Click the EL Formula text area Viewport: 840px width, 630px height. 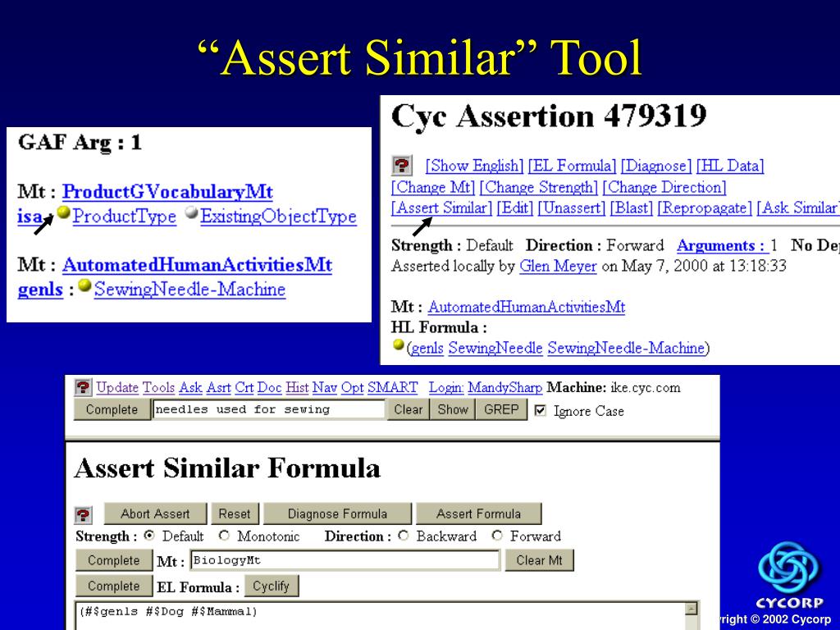[381, 616]
